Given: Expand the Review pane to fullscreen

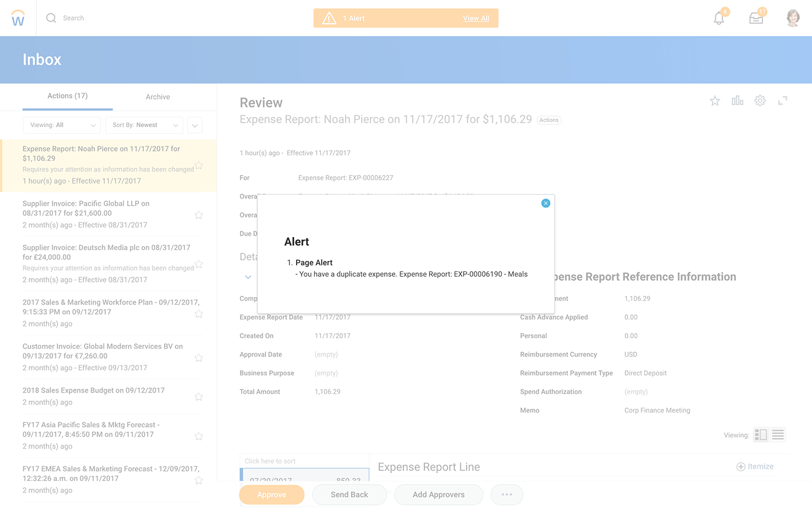Looking at the screenshot, I should pos(783,101).
